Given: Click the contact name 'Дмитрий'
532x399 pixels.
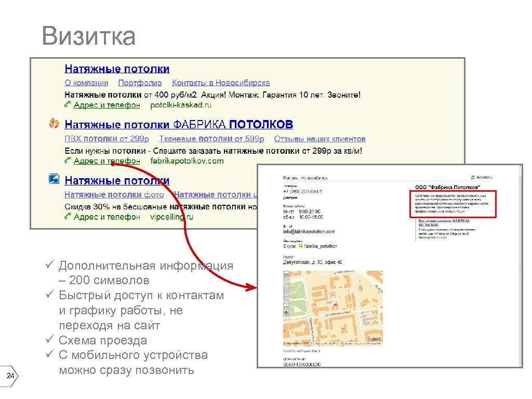Looking at the screenshot, I should (x=290, y=197).
